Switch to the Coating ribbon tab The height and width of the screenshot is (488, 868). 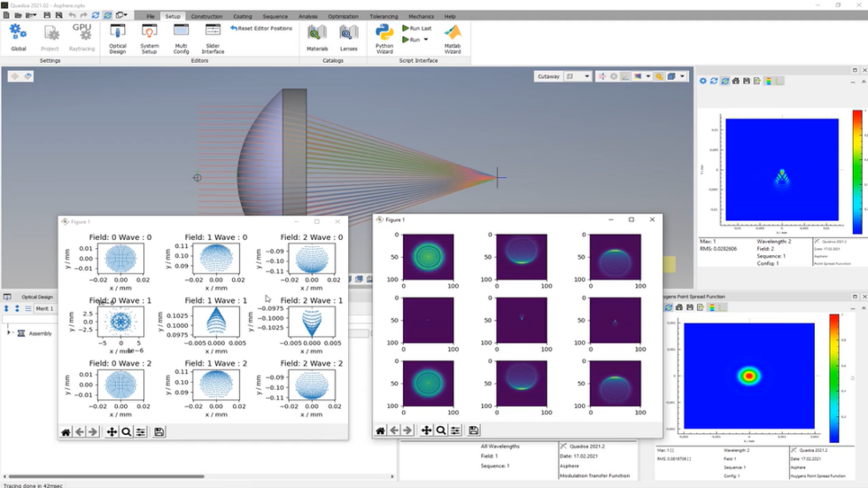243,17
